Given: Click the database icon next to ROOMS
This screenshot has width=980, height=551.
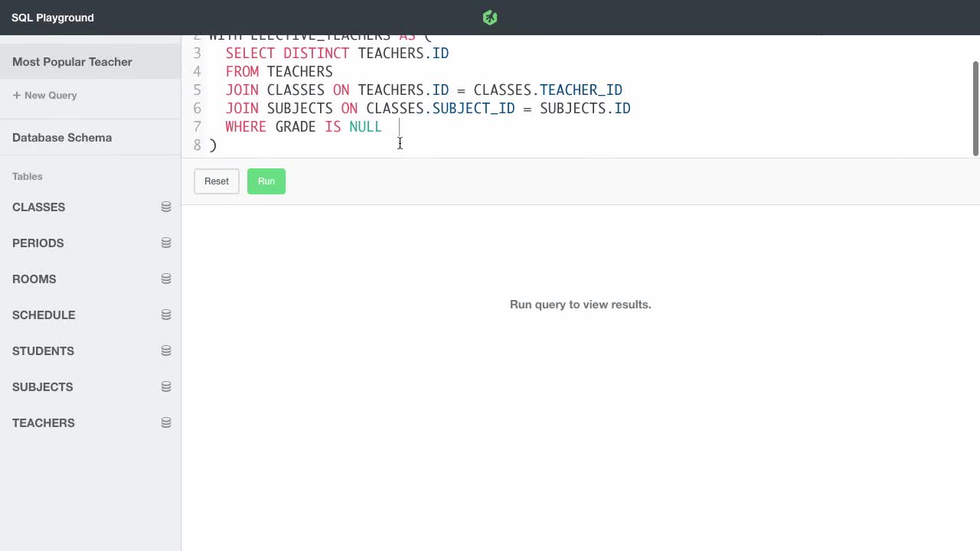Looking at the screenshot, I should point(166,279).
